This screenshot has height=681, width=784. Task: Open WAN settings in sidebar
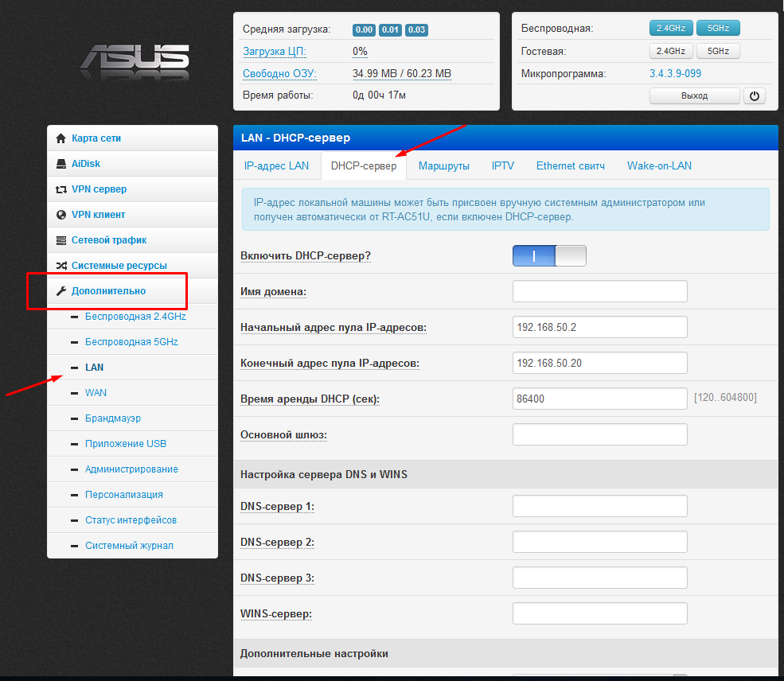[x=96, y=393]
